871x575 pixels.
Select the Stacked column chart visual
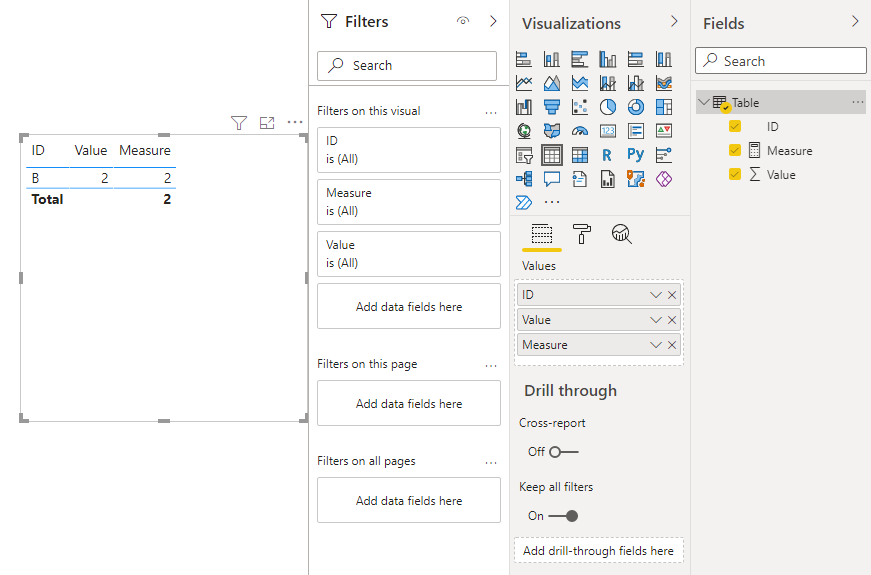coord(552,59)
